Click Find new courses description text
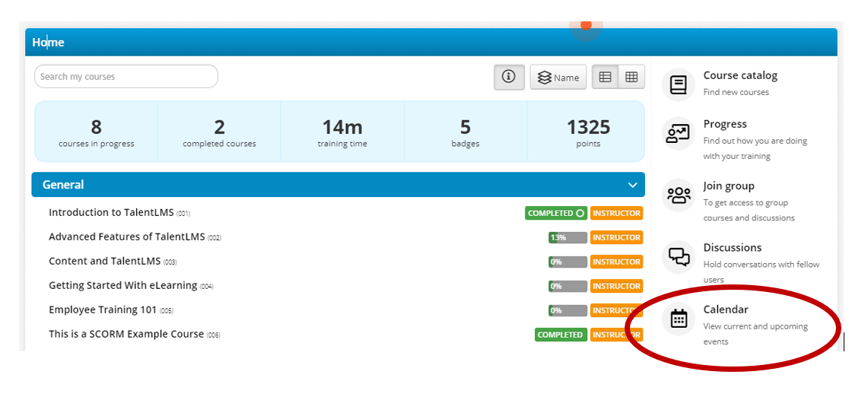Image resolution: width=868 pixels, height=400 pixels. pos(736,92)
